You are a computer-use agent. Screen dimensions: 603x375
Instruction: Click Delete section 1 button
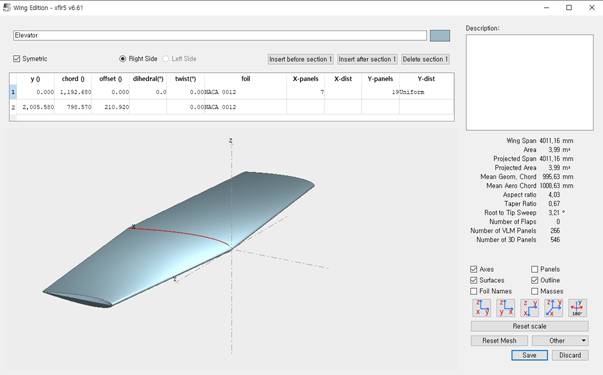point(425,59)
